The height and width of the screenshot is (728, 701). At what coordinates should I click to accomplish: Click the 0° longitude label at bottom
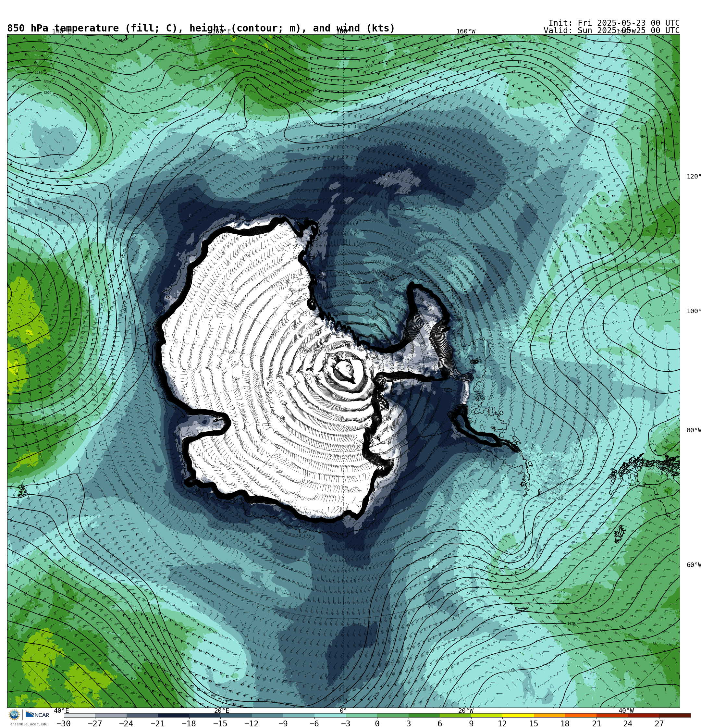343,710
